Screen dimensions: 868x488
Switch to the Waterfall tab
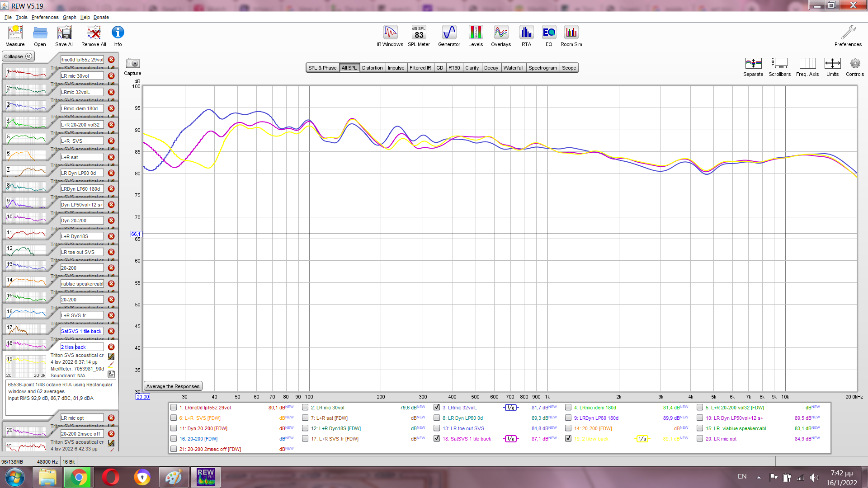513,68
